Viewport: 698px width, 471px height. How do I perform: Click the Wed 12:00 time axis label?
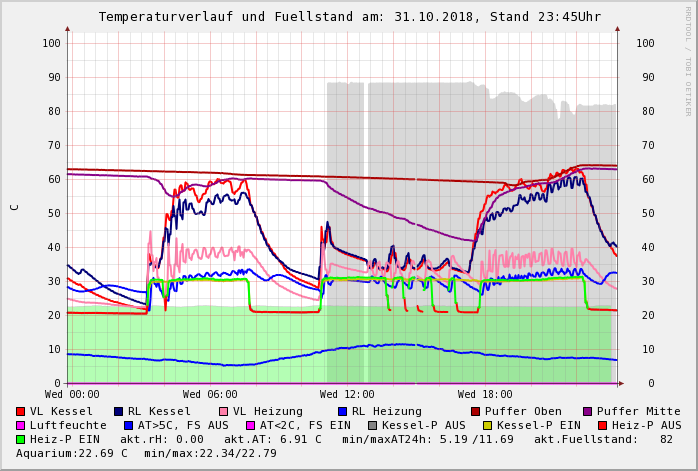347,395
